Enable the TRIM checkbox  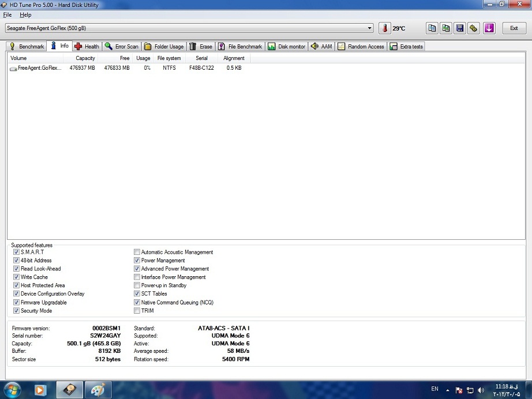[137, 311]
